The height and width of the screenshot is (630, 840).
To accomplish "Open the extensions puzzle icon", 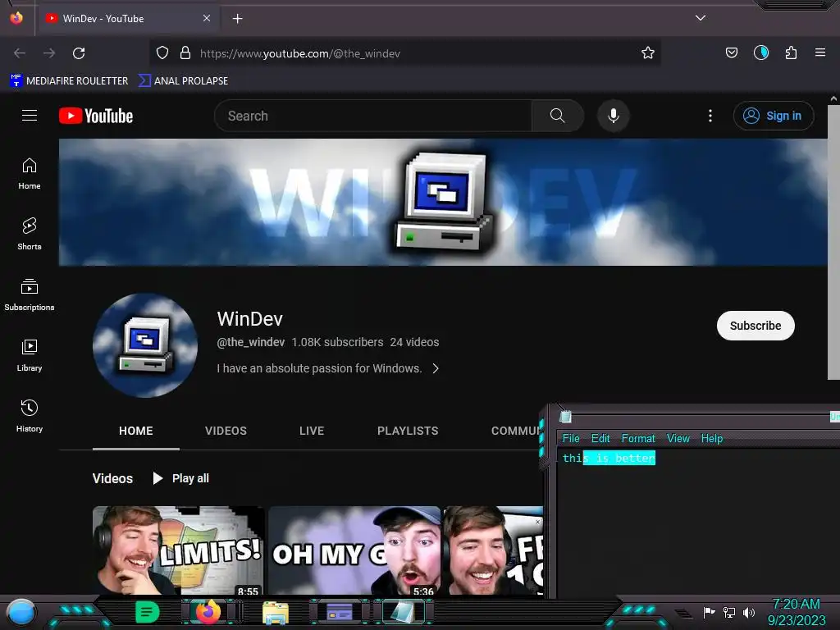I will pos(791,52).
